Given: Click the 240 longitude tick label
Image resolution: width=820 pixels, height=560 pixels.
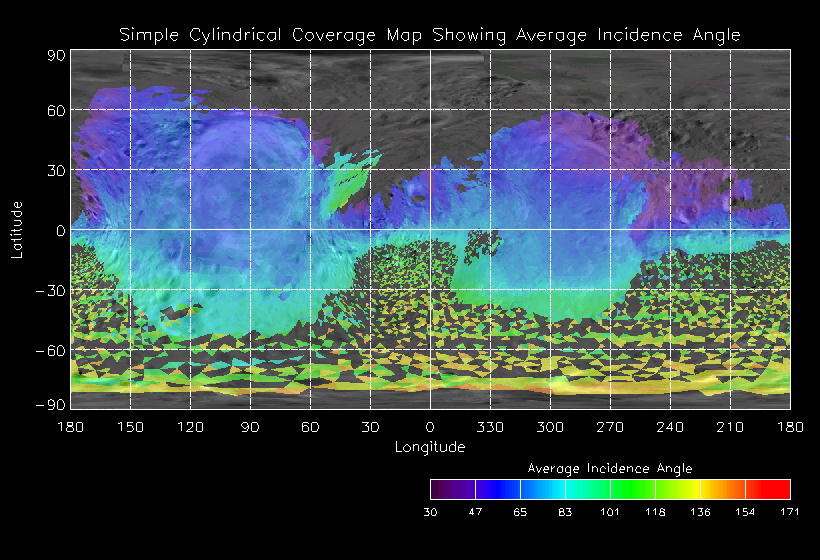Looking at the screenshot, I should coord(670,427).
